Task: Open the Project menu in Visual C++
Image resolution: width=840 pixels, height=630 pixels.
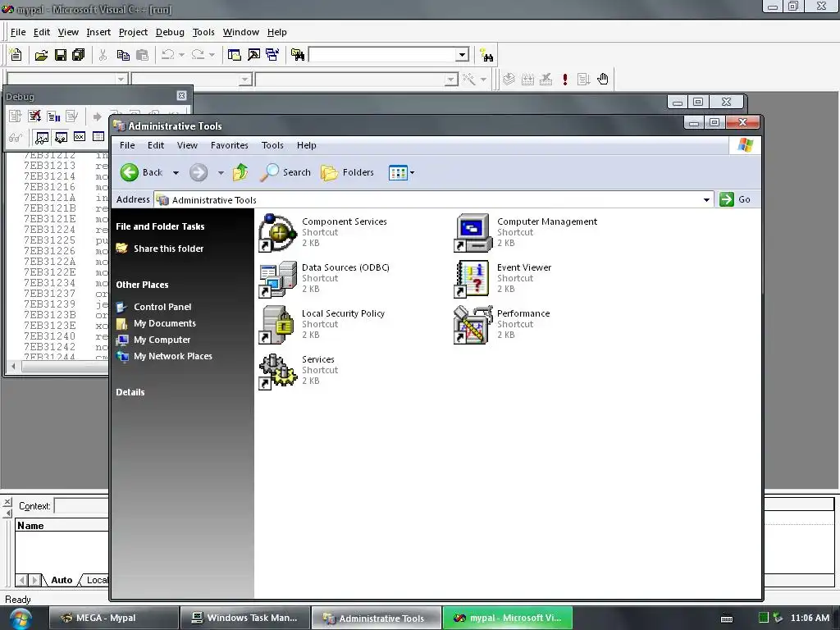Action: pyautogui.click(x=133, y=32)
